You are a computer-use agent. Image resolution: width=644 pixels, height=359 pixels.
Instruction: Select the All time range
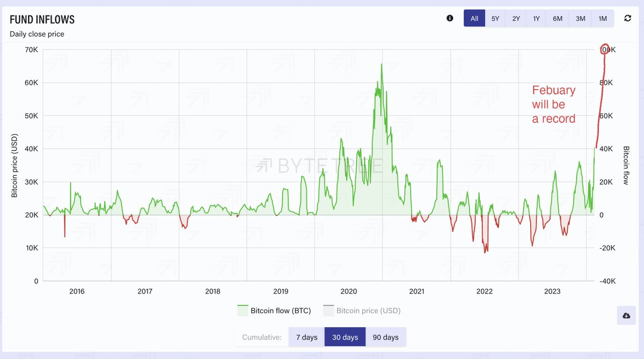(474, 18)
